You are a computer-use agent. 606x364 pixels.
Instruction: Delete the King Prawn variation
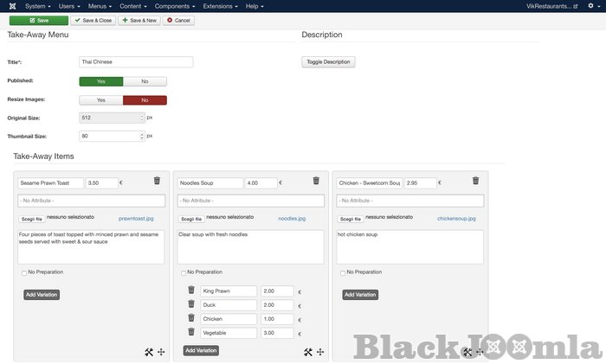point(191,291)
